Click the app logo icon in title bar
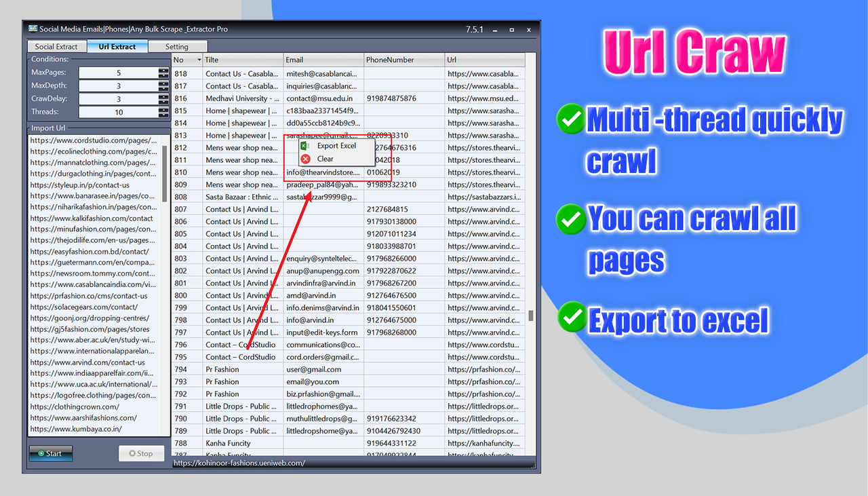The width and height of the screenshot is (868, 496). 32,28
